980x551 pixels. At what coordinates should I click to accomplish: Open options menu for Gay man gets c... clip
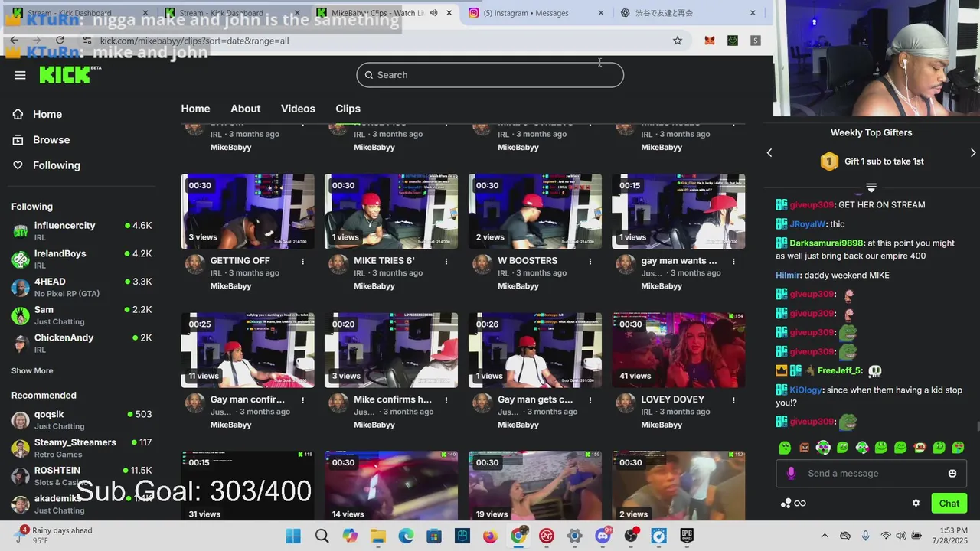pyautogui.click(x=590, y=399)
